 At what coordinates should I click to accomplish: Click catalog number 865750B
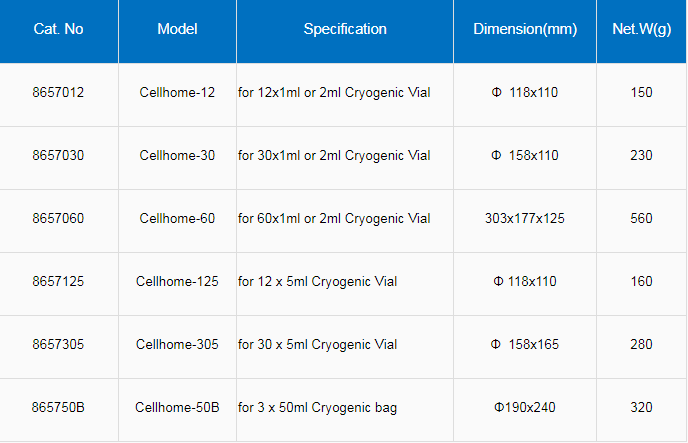(x=58, y=408)
